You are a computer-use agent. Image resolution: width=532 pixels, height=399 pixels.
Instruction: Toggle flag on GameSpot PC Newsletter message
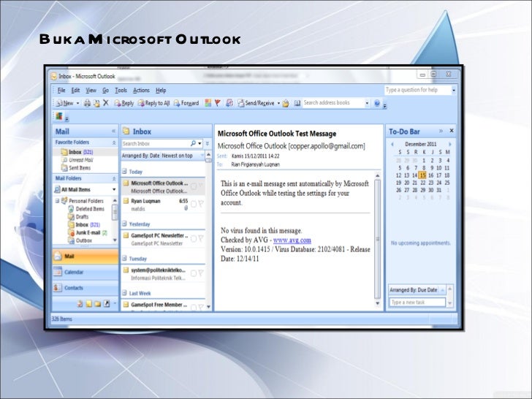(x=201, y=238)
